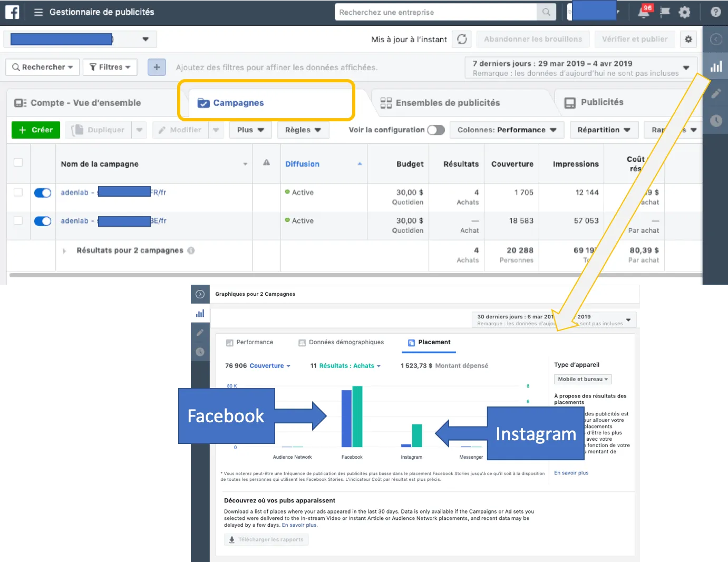The image size is (728, 562).
Task: Open the Plus dropdown menu
Action: 250,130
